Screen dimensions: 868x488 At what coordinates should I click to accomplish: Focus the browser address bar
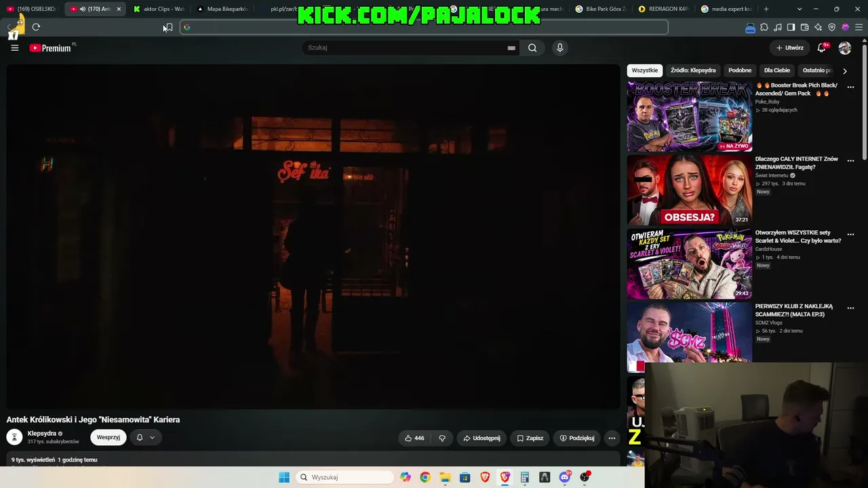coord(424,27)
